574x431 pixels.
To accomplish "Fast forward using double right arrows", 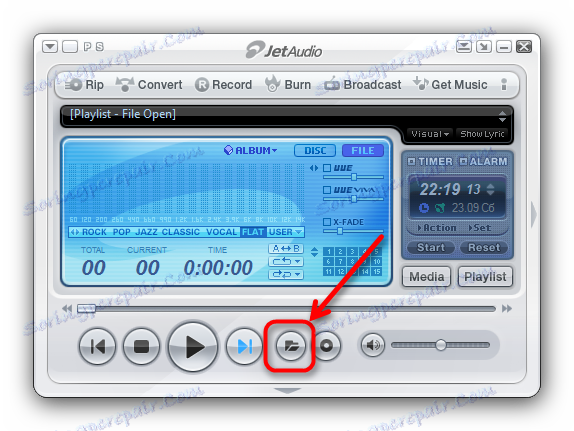I will click(507, 309).
